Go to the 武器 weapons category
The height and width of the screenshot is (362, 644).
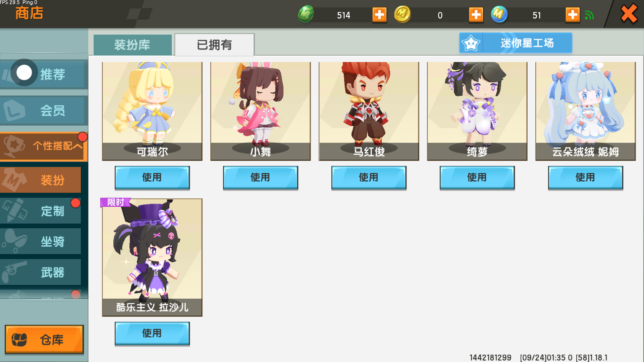41,272
